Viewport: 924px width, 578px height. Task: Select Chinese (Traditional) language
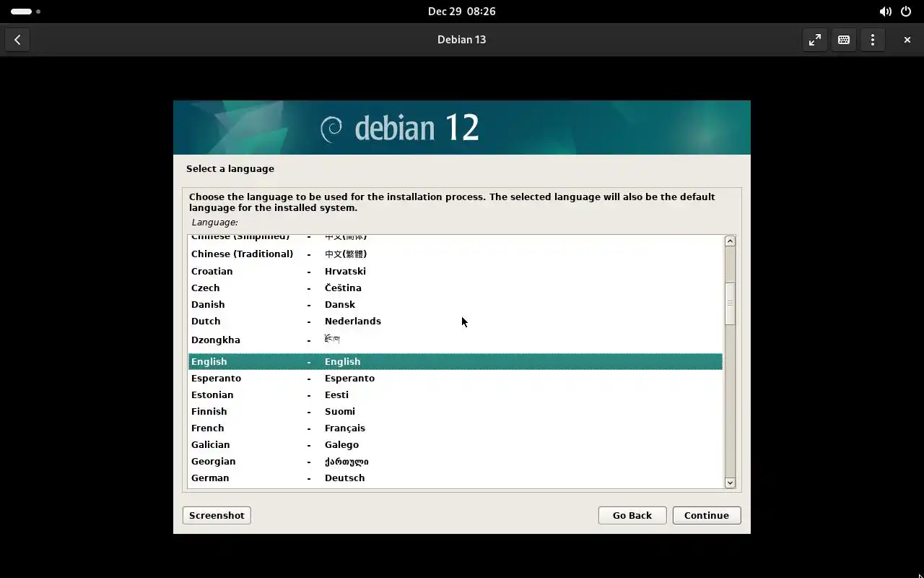[455, 254]
